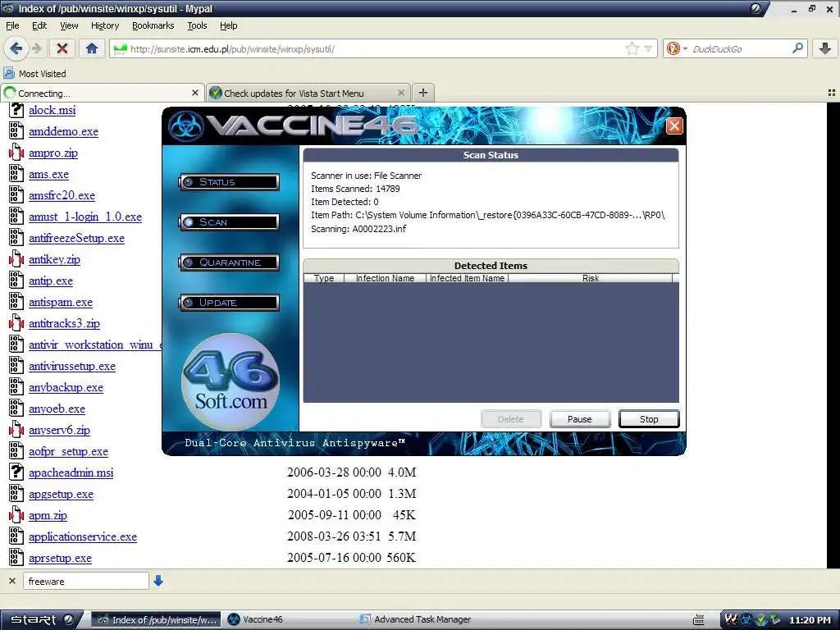Sort by Infected Item Name column
840x630 pixels.
[467, 278]
